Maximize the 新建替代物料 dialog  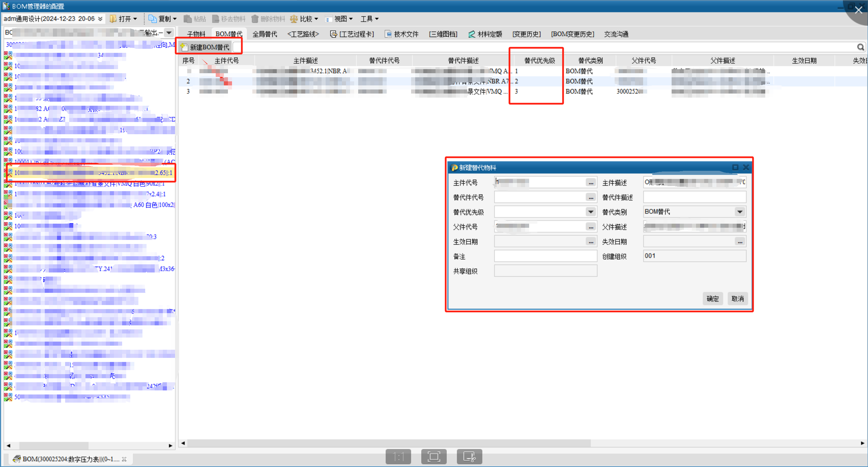735,167
